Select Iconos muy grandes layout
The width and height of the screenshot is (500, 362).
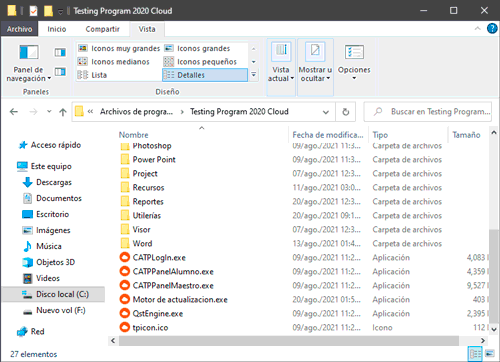click(x=119, y=48)
